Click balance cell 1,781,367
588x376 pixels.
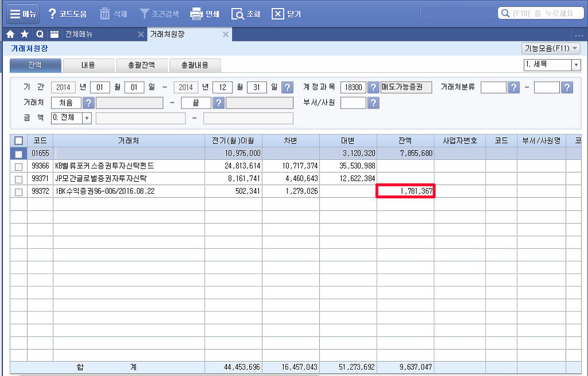pyautogui.click(x=405, y=191)
